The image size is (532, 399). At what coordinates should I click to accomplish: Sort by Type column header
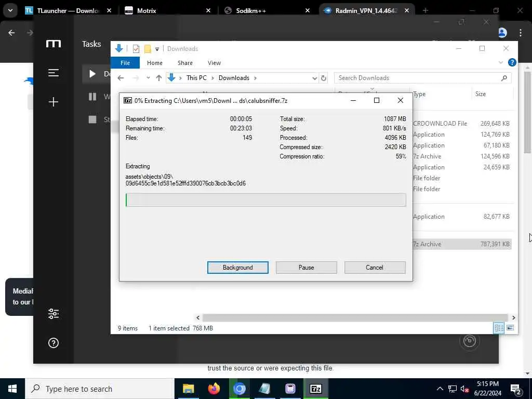[x=419, y=94]
